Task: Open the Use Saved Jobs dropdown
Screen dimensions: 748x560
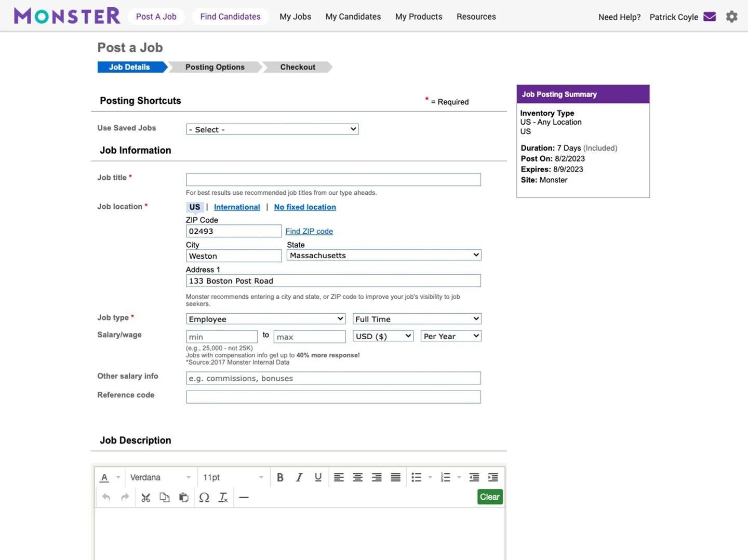Action: coord(272,129)
